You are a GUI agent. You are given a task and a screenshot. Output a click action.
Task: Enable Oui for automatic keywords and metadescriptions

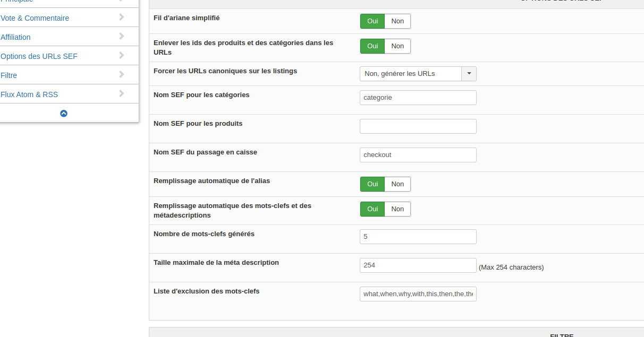click(x=372, y=209)
